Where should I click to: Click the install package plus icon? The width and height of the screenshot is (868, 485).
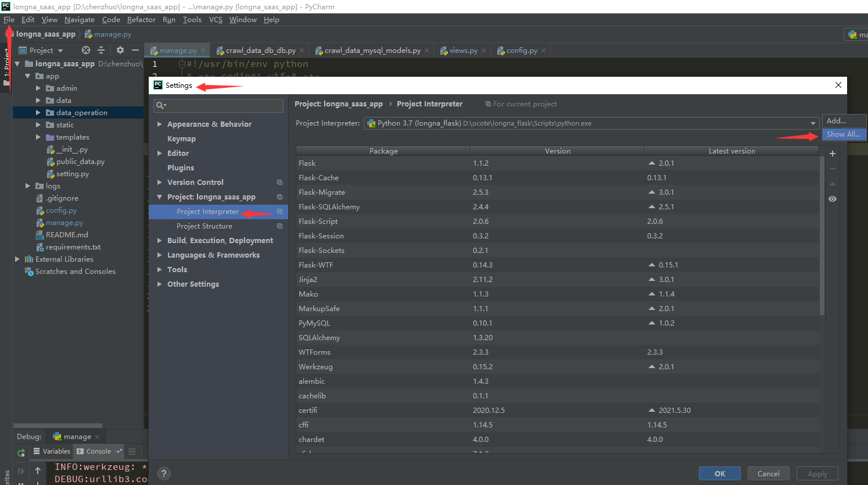pos(833,154)
